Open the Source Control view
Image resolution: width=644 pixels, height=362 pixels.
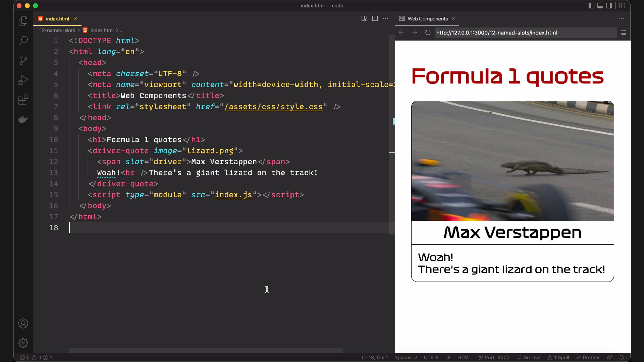23,60
